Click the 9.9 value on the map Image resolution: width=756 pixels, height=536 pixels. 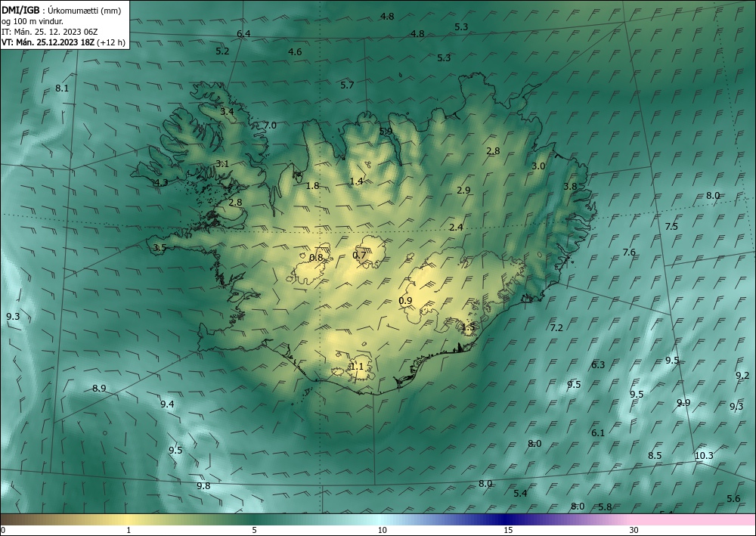(683, 402)
